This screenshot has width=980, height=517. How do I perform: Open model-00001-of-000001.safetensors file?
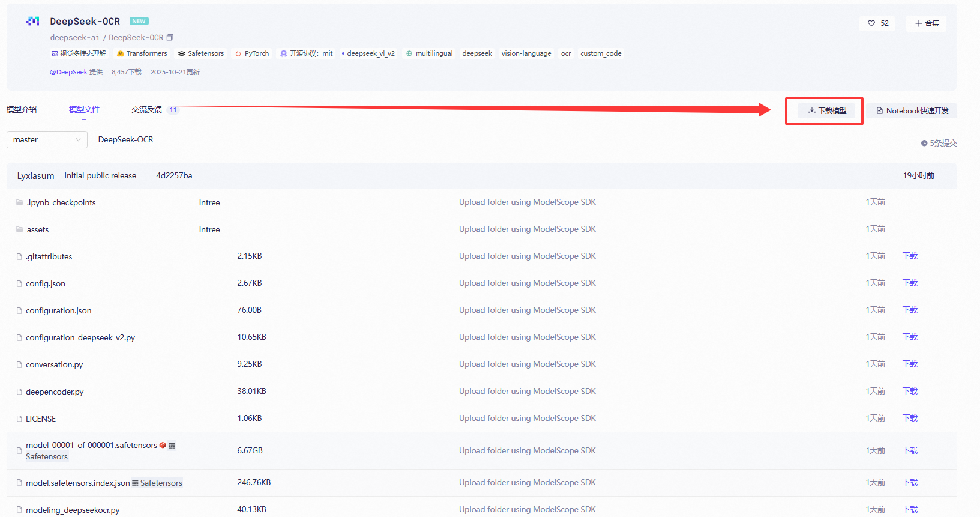(x=91, y=445)
